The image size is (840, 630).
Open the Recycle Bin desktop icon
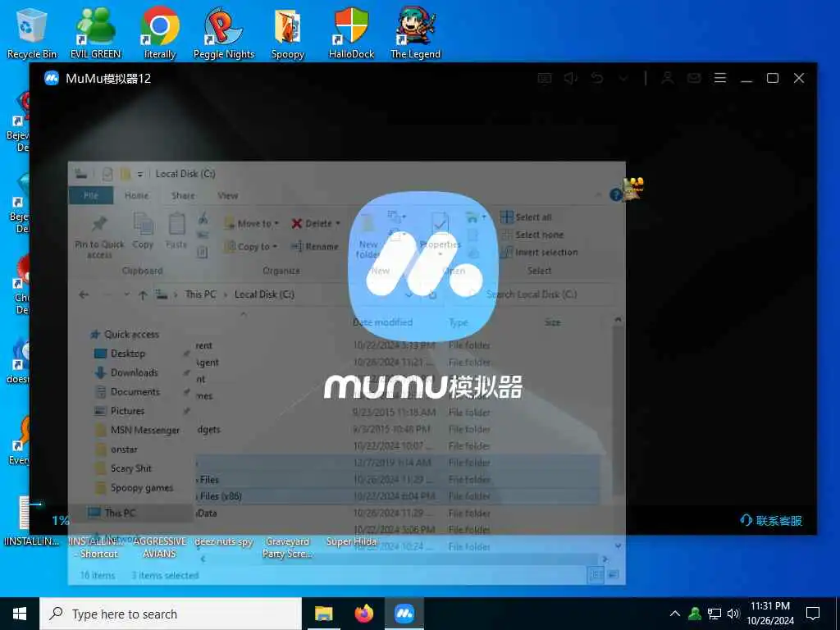32,33
